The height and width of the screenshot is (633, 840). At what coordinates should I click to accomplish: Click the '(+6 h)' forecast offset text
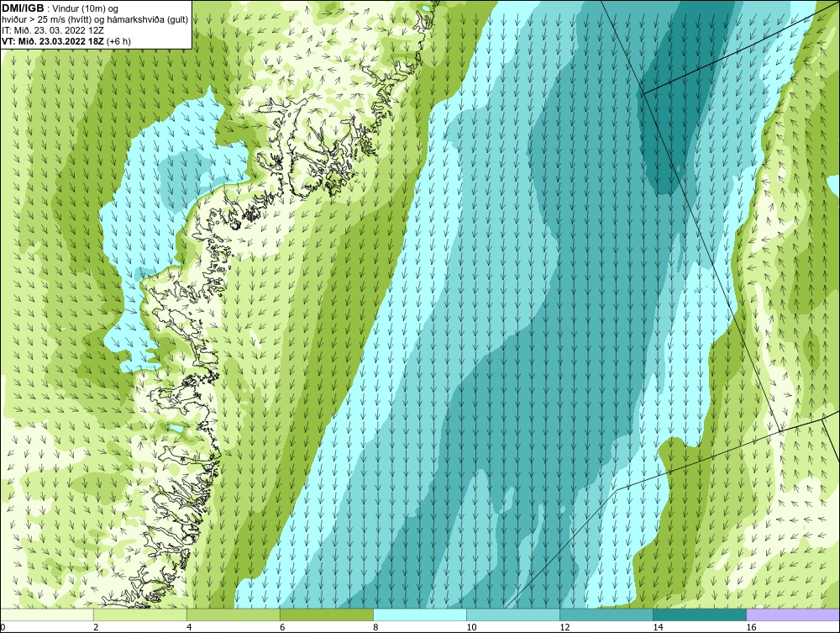click(x=119, y=40)
